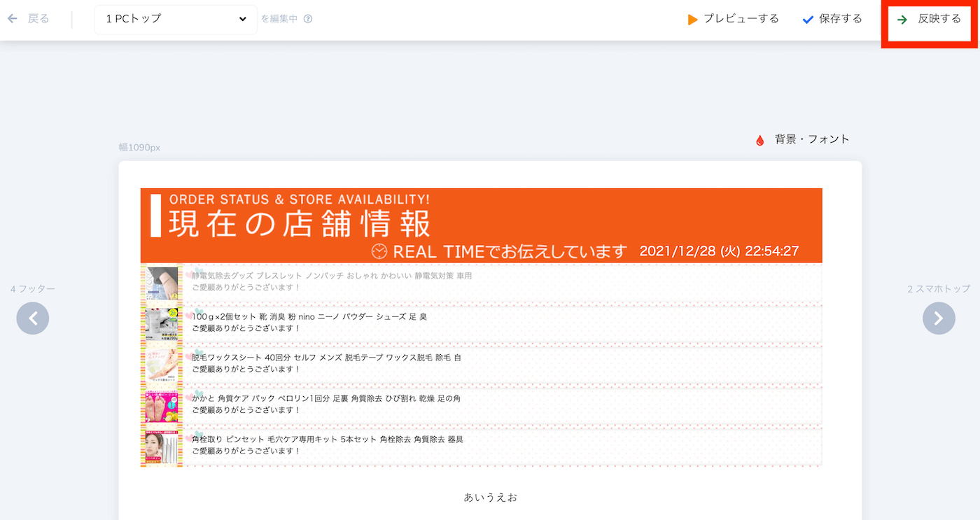
Task: Click the 戻る back link
Action: [38, 19]
